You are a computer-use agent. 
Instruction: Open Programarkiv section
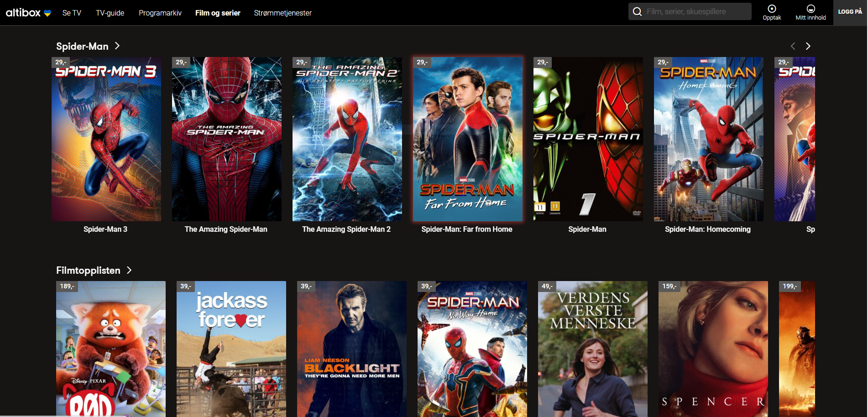point(160,13)
